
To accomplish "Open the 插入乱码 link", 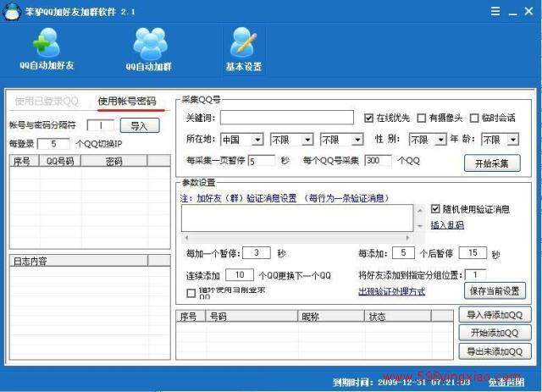I will (x=447, y=225).
